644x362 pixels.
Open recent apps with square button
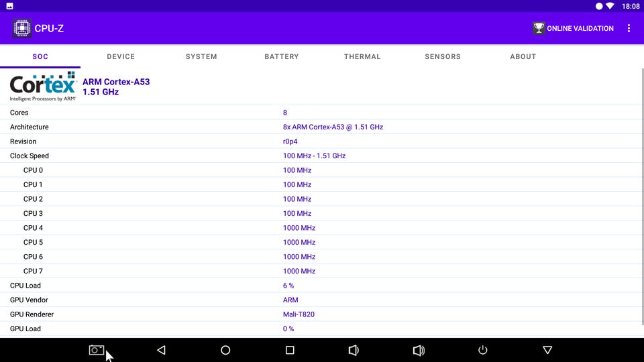click(290, 350)
